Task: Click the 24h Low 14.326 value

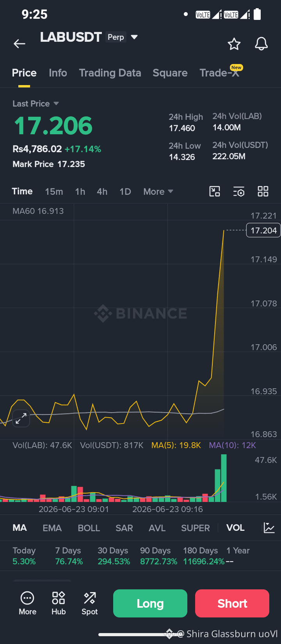Action: (182, 157)
